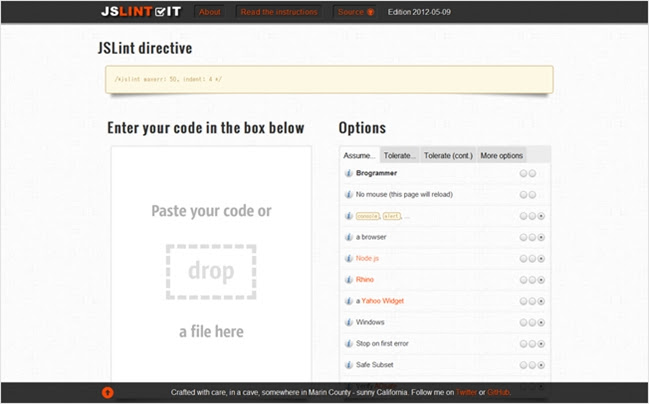Click the JSLint It logo in header
Viewport: 649px width, 404px height.
pos(141,12)
